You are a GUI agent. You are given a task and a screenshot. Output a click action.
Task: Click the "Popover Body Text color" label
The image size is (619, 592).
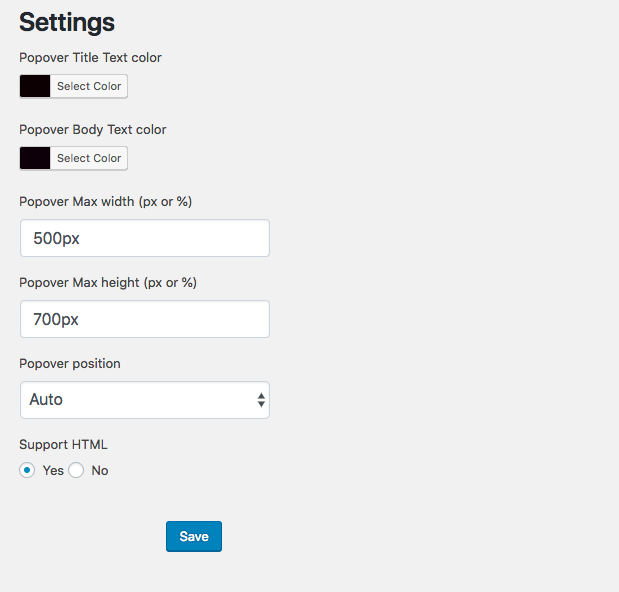(x=92, y=129)
